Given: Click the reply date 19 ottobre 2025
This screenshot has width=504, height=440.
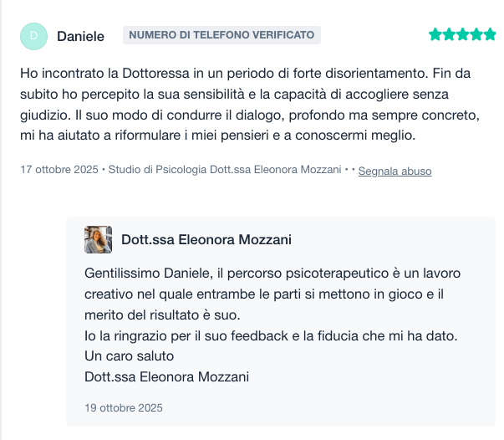Looking at the screenshot, I should tap(124, 408).
